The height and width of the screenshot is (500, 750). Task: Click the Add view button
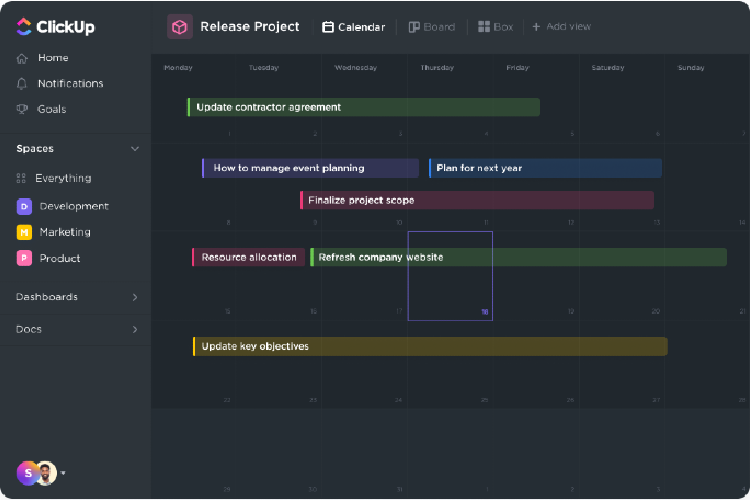[564, 27]
